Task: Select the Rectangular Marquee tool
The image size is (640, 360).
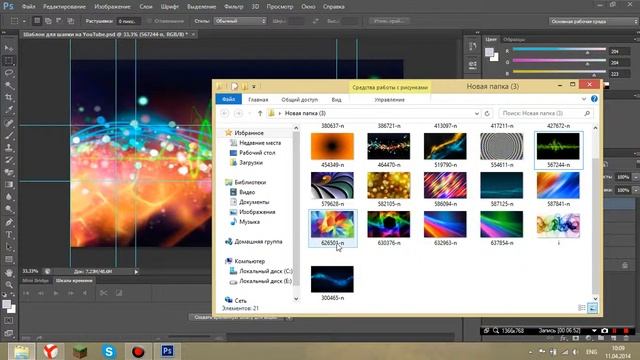Action: pyautogui.click(x=9, y=61)
